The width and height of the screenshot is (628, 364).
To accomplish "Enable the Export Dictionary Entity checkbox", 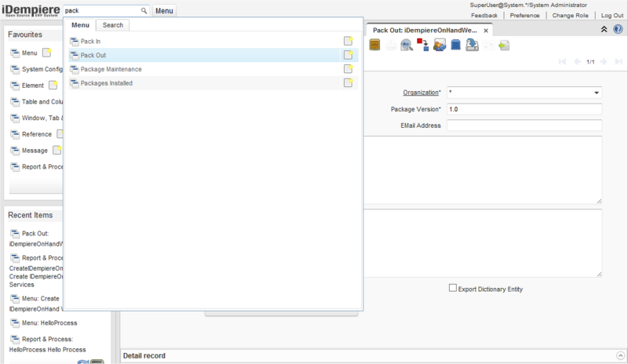I will [x=452, y=288].
